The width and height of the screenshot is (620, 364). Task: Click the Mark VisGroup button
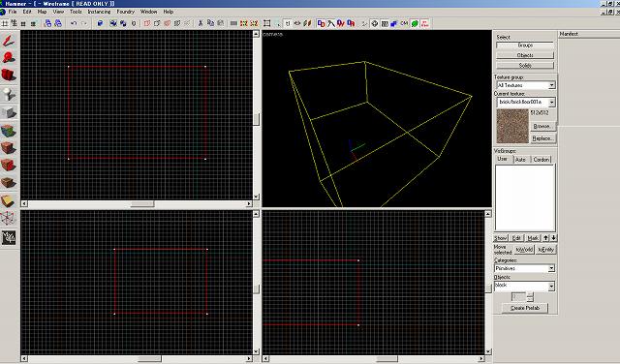pos(533,238)
